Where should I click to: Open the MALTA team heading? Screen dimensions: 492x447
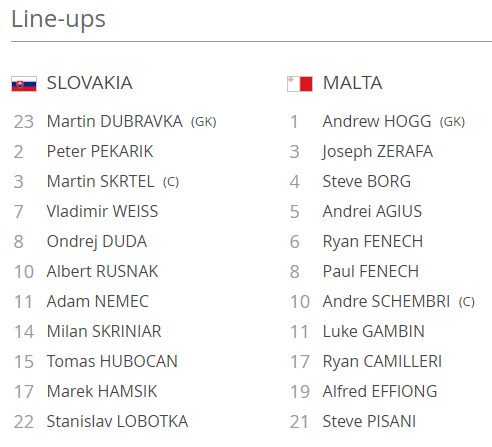pyautogui.click(x=352, y=83)
